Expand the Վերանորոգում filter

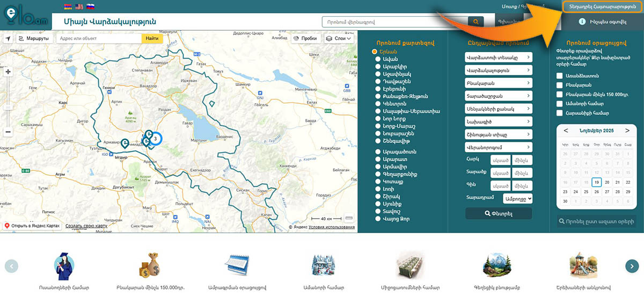pyautogui.click(x=499, y=147)
